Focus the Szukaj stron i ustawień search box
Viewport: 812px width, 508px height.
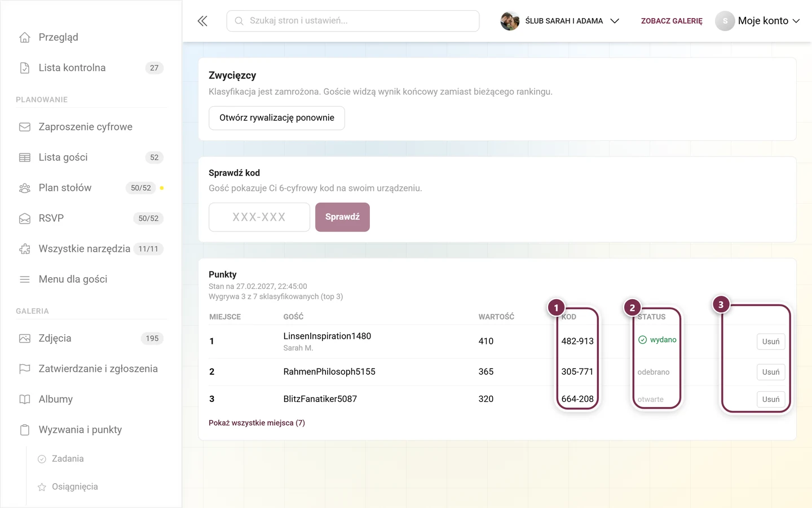[353, 21]
